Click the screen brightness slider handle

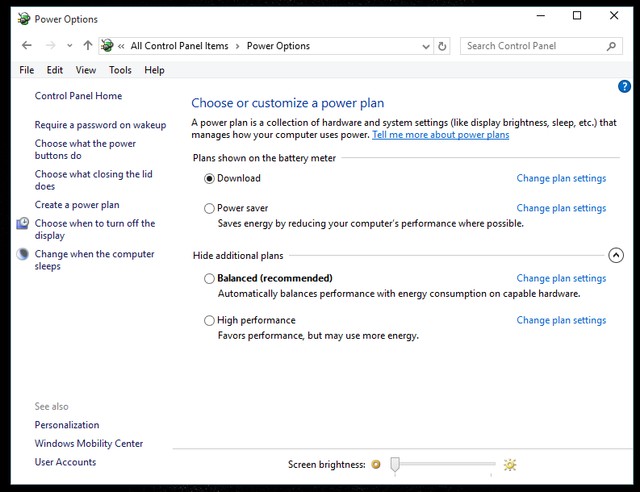395,465
